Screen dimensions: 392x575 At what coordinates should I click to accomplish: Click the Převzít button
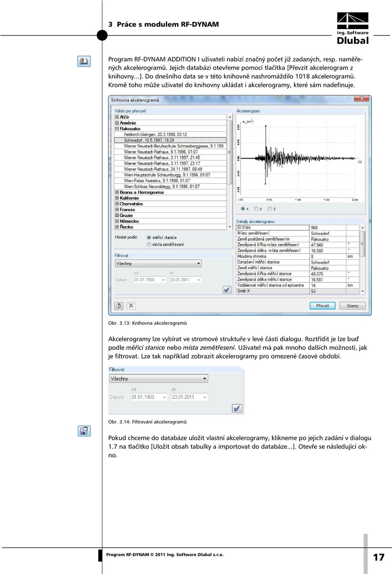click(x=323, y=306)
